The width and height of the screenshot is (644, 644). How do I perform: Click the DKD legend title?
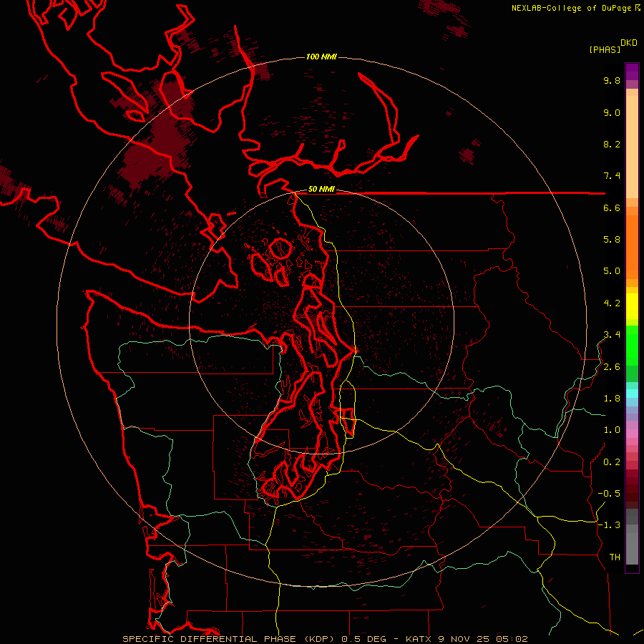coord(629,43)
